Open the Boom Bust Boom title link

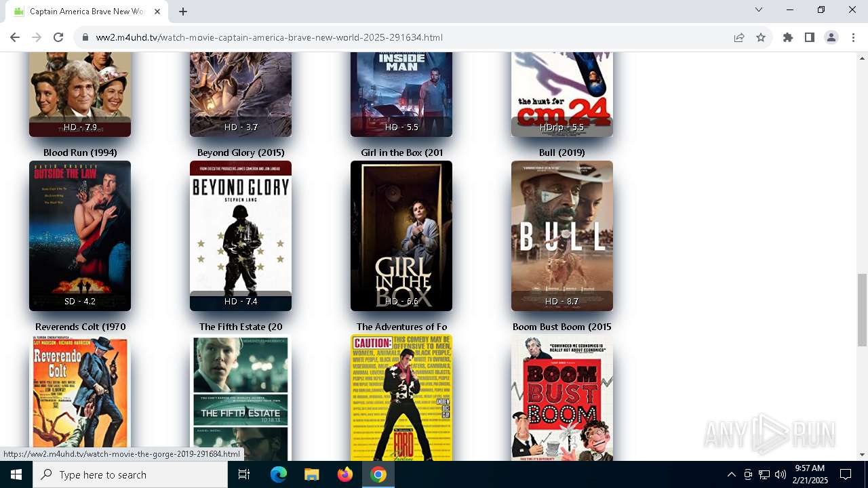click(562, 327)
